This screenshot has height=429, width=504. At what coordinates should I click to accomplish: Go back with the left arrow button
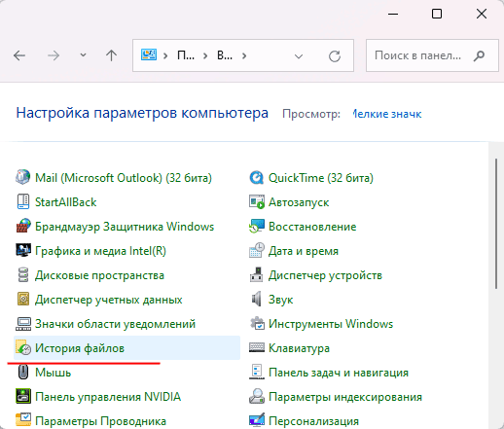(19, 55)
